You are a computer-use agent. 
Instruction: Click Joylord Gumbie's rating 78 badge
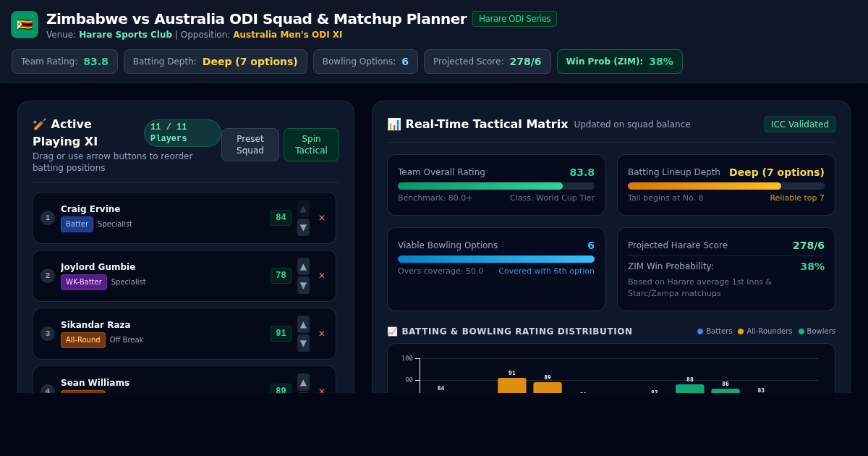tap(281, 276)
